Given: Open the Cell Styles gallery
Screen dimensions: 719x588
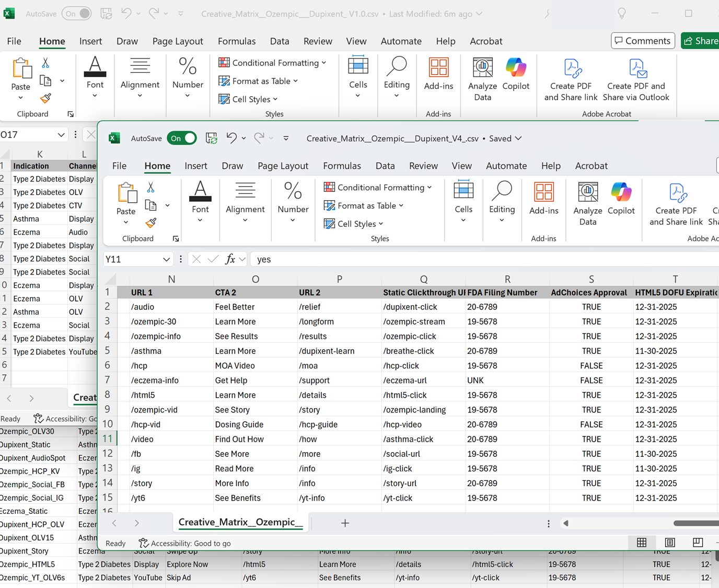Looking at the screenshot, I should click(354, 224).
